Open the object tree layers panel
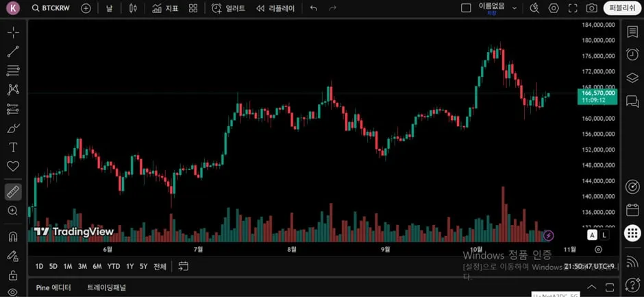 pyautogui.click(x=632, y=78)
